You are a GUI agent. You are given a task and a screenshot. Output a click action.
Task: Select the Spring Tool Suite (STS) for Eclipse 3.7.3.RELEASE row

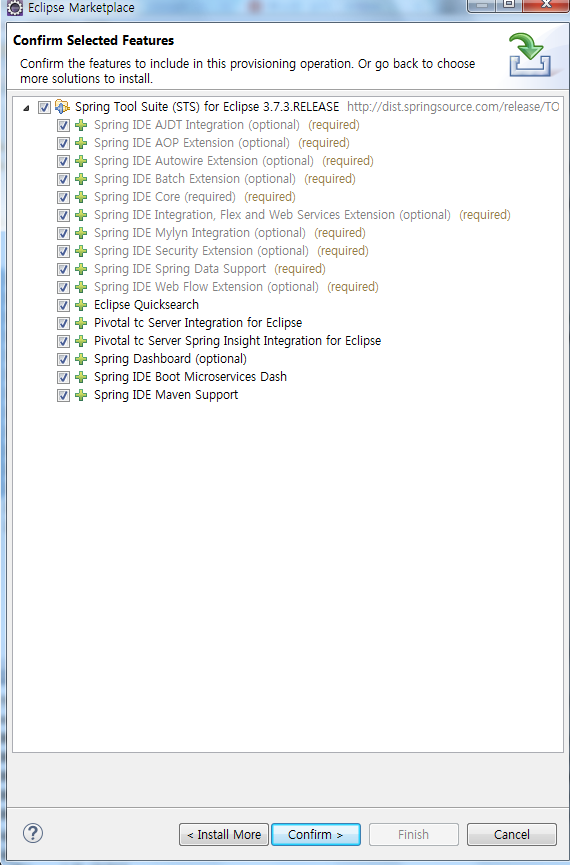pos(207,106)
